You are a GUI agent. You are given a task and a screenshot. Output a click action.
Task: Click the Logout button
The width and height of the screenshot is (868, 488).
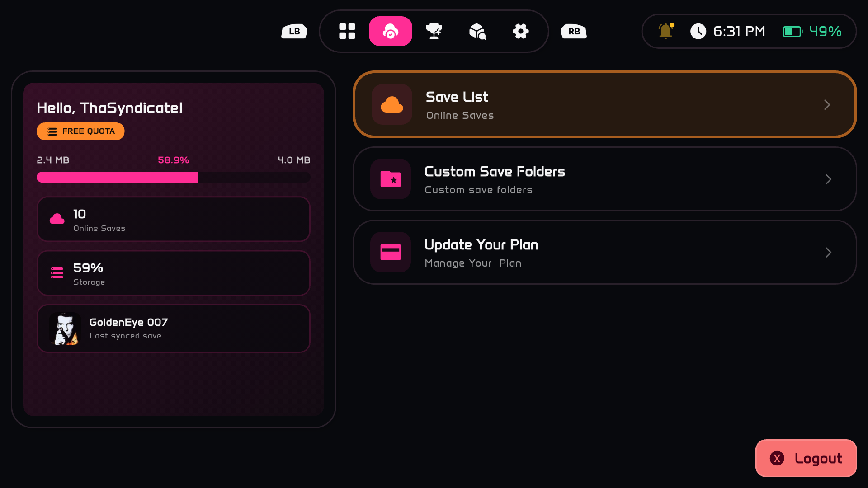(806, 458)
